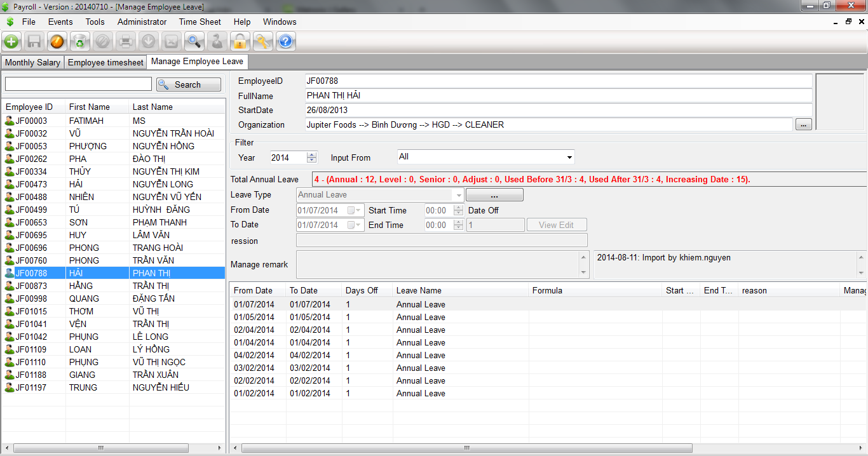This screenshot has height=456, width=868.
Task: Increase the Start Time spinner value
Action: pos(459,208)
